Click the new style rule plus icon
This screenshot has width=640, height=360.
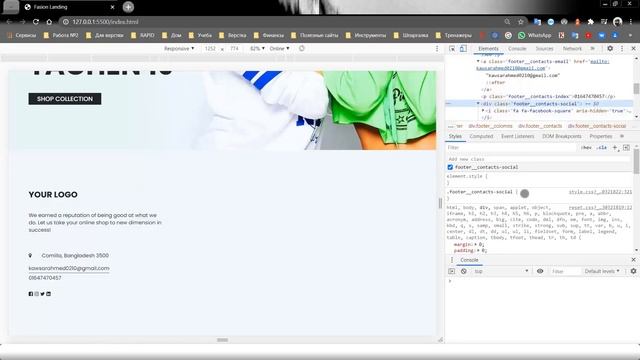(x=615, y=147)
